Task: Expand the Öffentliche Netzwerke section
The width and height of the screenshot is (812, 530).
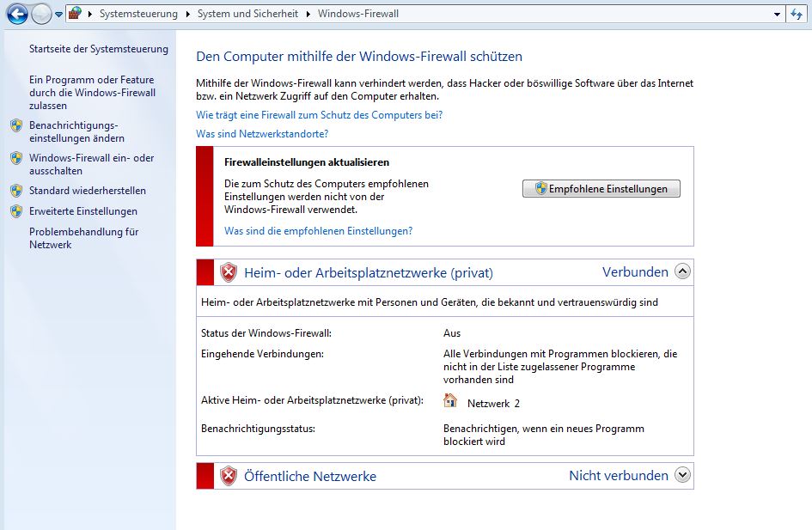Action: point(683,475)
